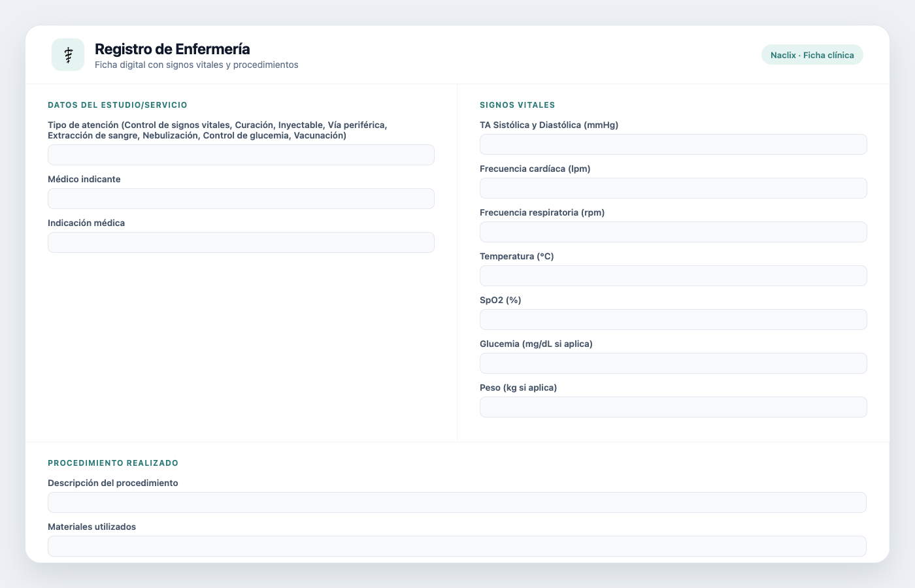915x588 pixels.
Task: Click the Temperatura (°C) label
Action: click(x=517, y=256)
